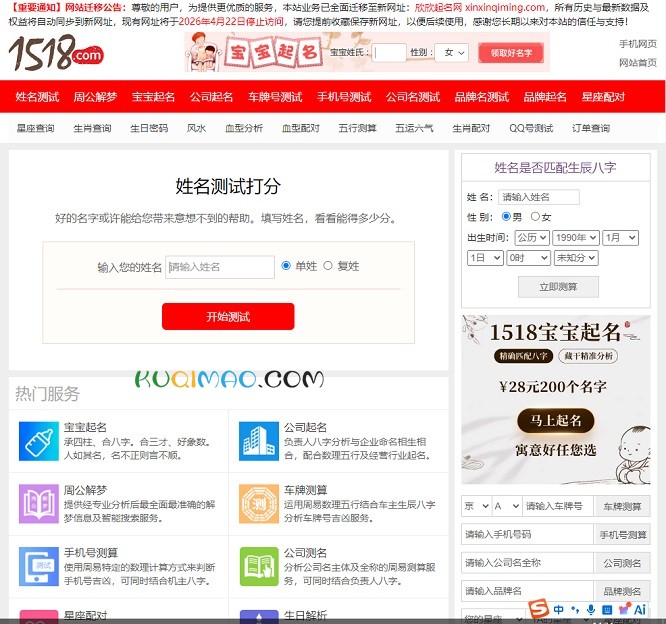The height and width of the screenshot is (624, 666).
Task: Open the 1990年 birth year dropdown
Action: (576, 237)
